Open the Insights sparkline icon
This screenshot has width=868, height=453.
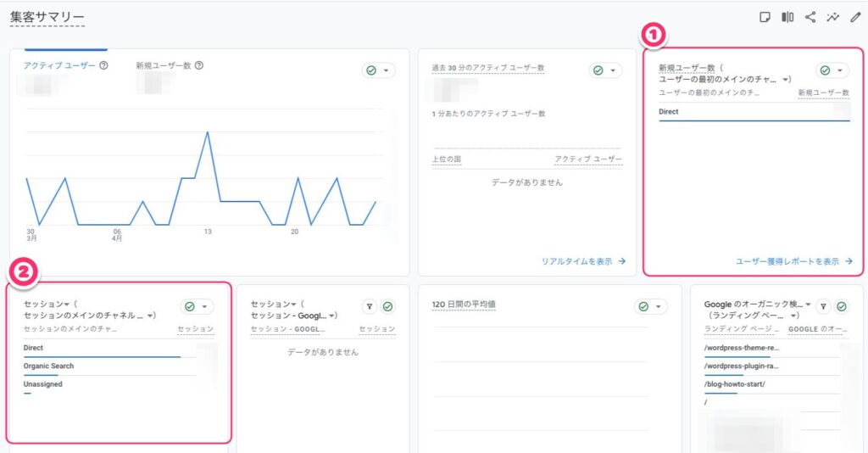click(x=832, y=17)
